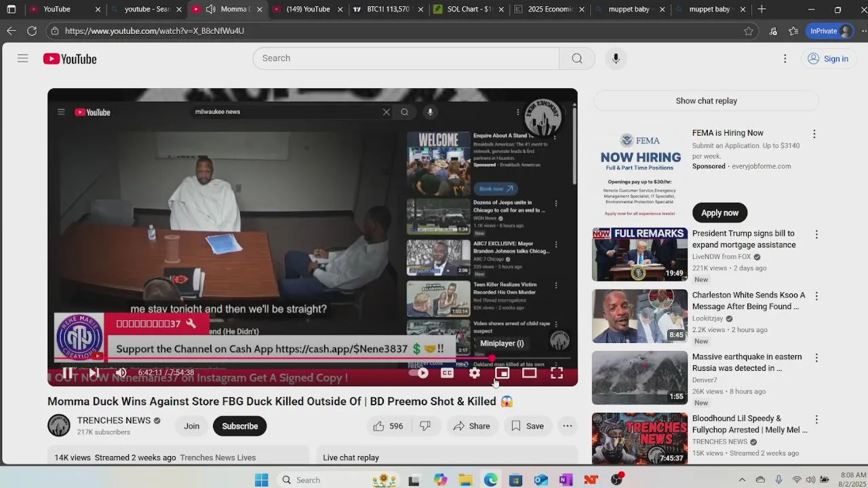Screen dimensions: 868x488
Task: Show chat replay panel
Action: [706, 101]
